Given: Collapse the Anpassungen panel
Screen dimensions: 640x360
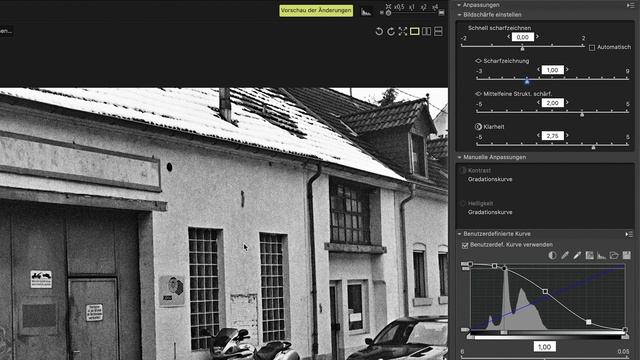Looking at the screenshot, I should (459, 5).
